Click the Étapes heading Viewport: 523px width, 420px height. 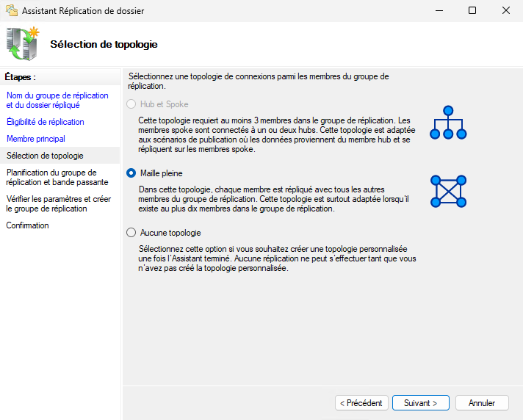[x=21, y=77]
